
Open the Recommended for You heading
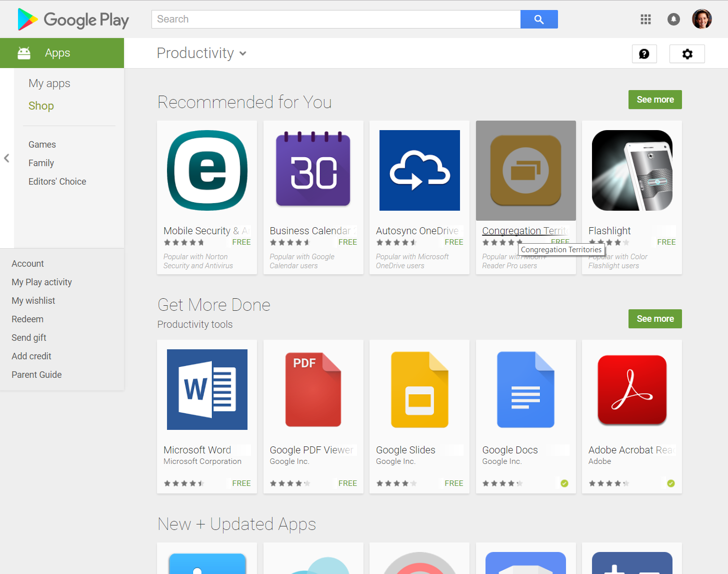[244, 102]
